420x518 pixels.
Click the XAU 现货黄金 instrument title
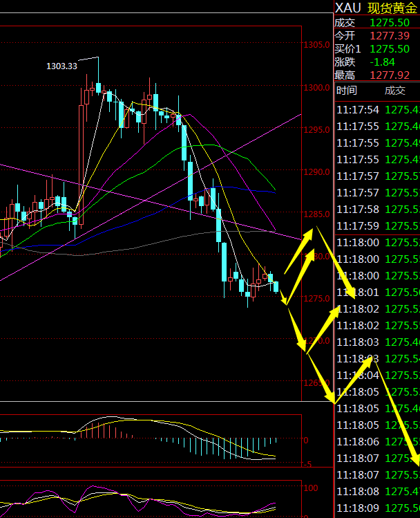click(376, 8)
